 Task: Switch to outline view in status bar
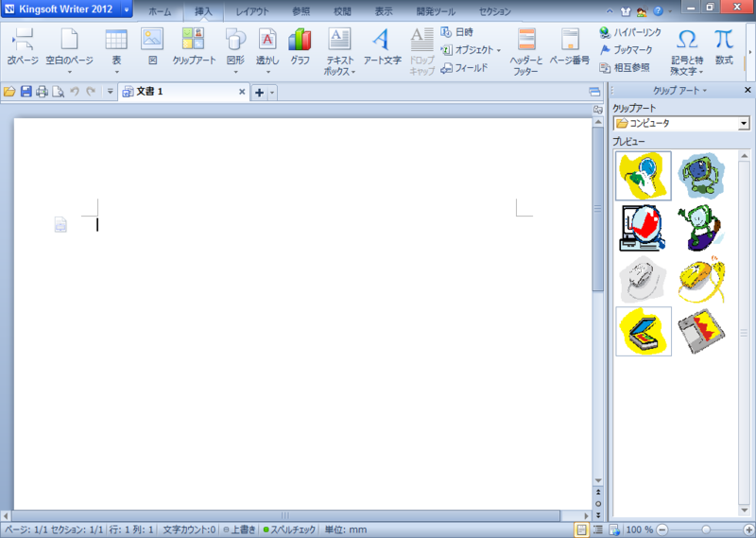click(x=598, y=529)
